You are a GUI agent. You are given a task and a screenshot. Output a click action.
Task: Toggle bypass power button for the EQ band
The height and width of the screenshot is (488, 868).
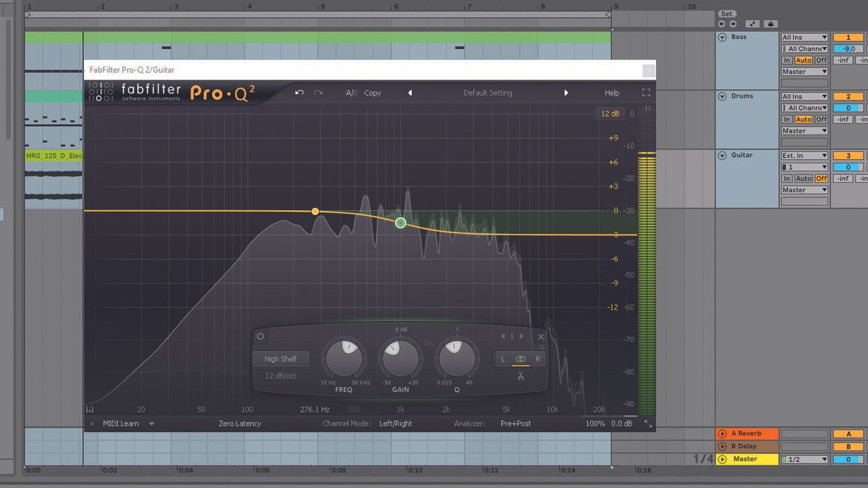[x=260, y=335]
